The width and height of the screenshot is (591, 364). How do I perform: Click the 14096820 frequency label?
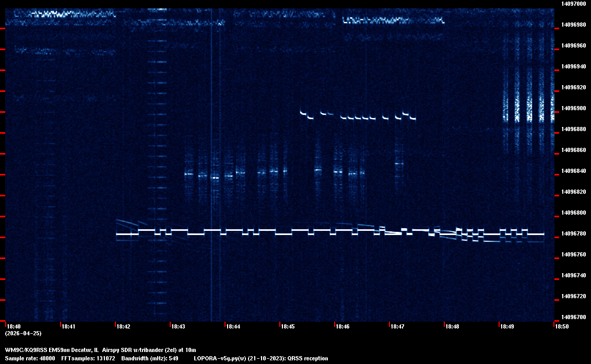click(574, 192)
